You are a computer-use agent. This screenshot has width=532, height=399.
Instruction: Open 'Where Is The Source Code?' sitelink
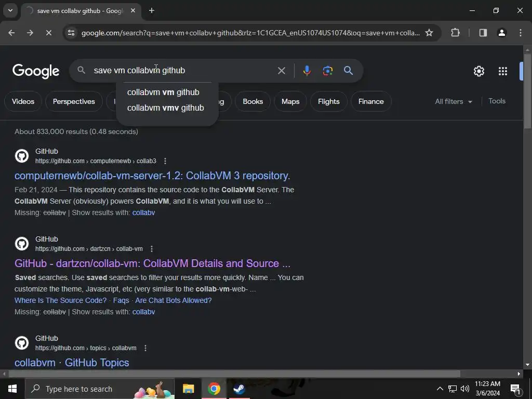[60, 300]
